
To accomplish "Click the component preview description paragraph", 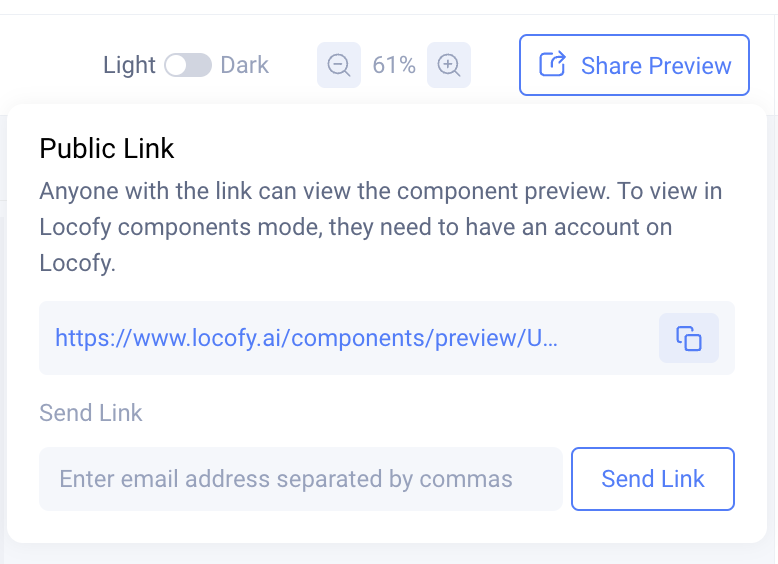I will click(x=381, y=227).
